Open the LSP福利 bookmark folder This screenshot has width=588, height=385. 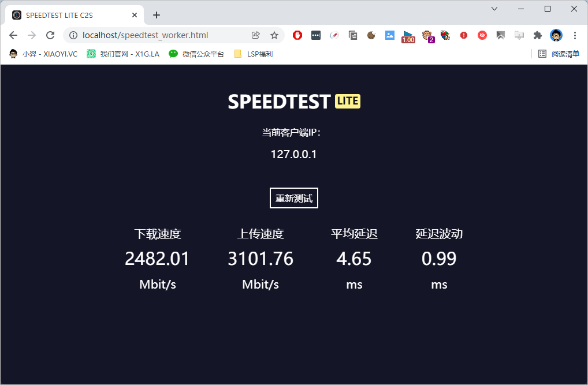click(x=254, y=54)
